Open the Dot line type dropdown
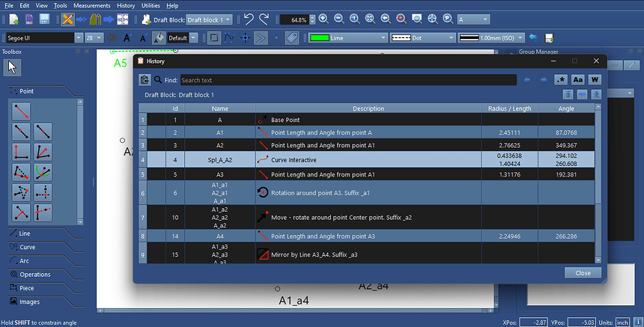 click(x=423, y=37)
